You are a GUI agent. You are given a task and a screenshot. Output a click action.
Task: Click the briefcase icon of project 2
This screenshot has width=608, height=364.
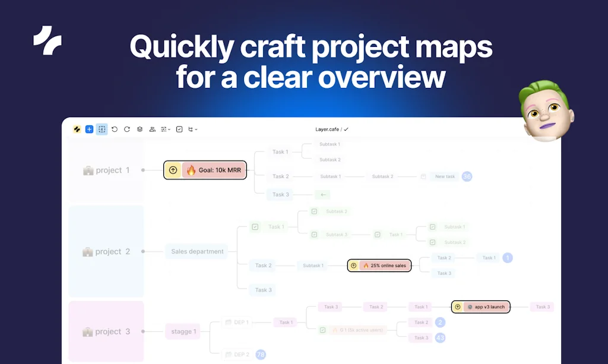pos(88,252)
